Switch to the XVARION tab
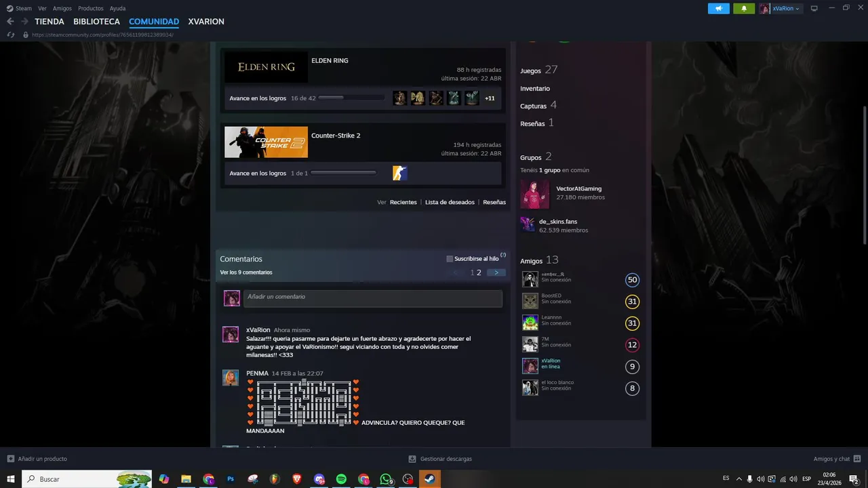Screen dimensions: 868x488 click(206, 22)
